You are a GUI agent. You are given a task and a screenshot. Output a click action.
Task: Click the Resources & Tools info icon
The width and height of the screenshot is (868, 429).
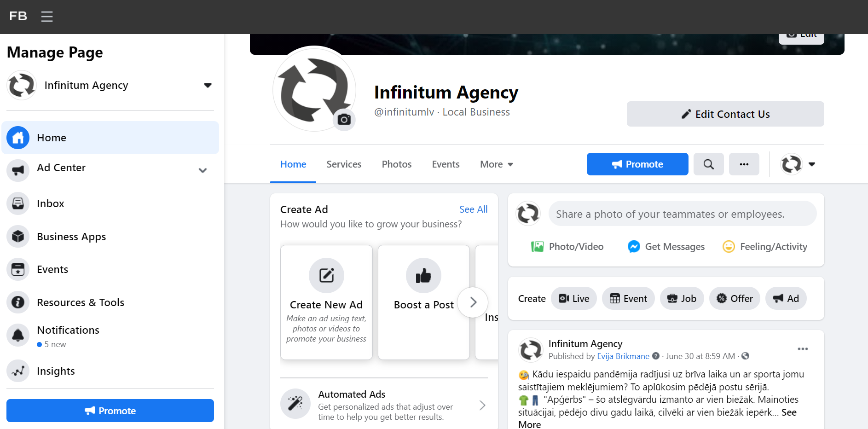[x=18, y=302]
